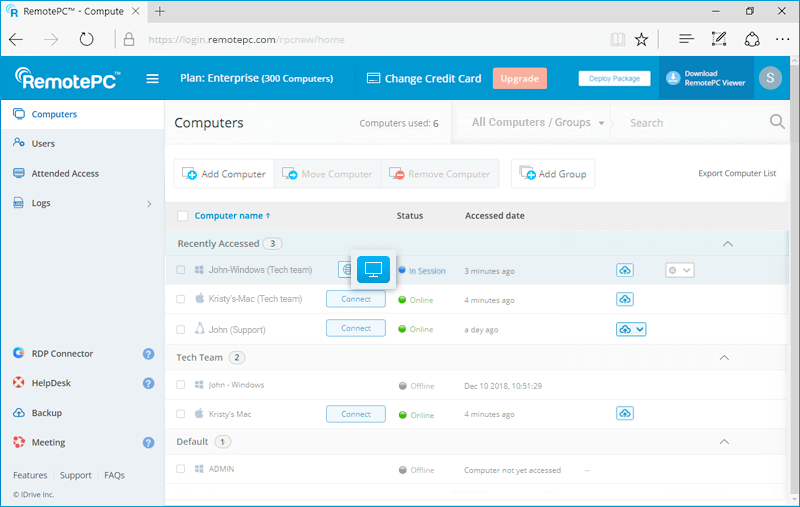Click file transfer cloud icon for Kristy's-Mac (Tech team)

click(x=625, y=299)
